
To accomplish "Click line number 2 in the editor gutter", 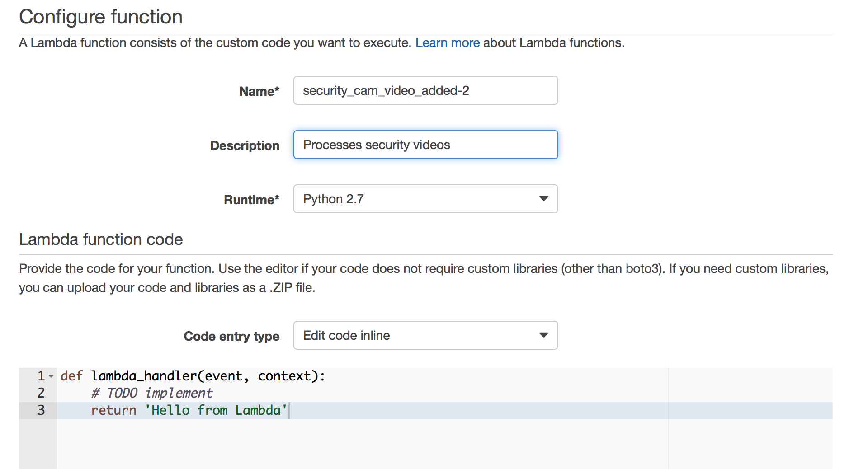I will click(x=41, y=393).
